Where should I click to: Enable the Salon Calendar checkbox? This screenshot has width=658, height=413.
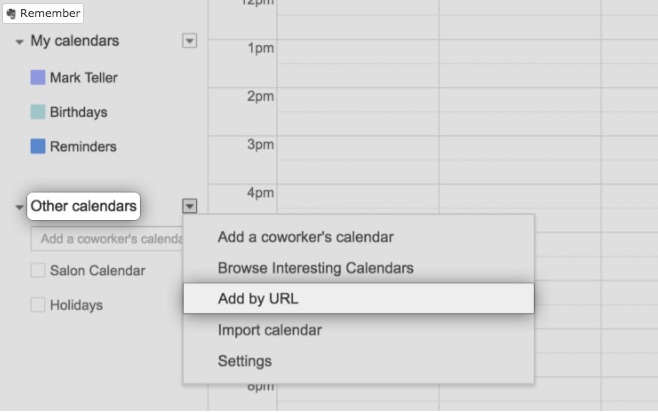click(x=38, y=270)
